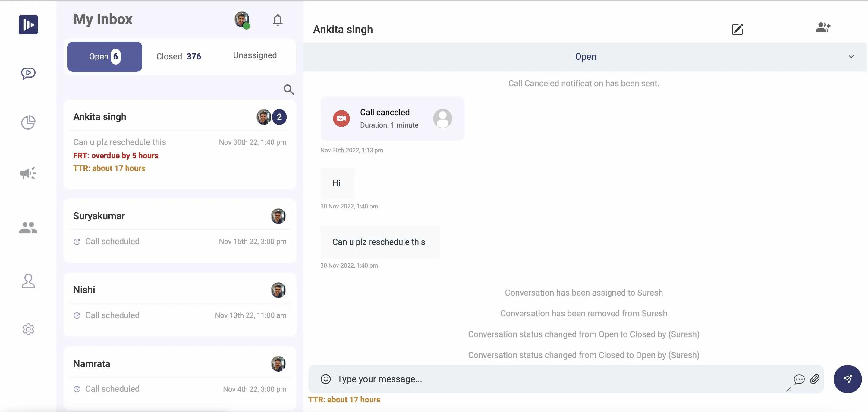Switch to the Unassigned tab
868x412 pixels.
(x=255, y=55)
